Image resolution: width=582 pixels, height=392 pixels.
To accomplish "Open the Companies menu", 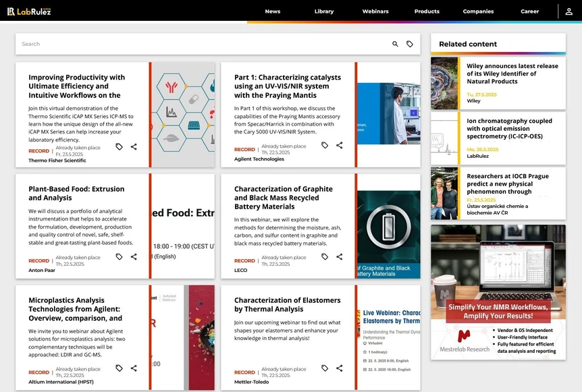I will pyautogui.click(x=478, y=11).
